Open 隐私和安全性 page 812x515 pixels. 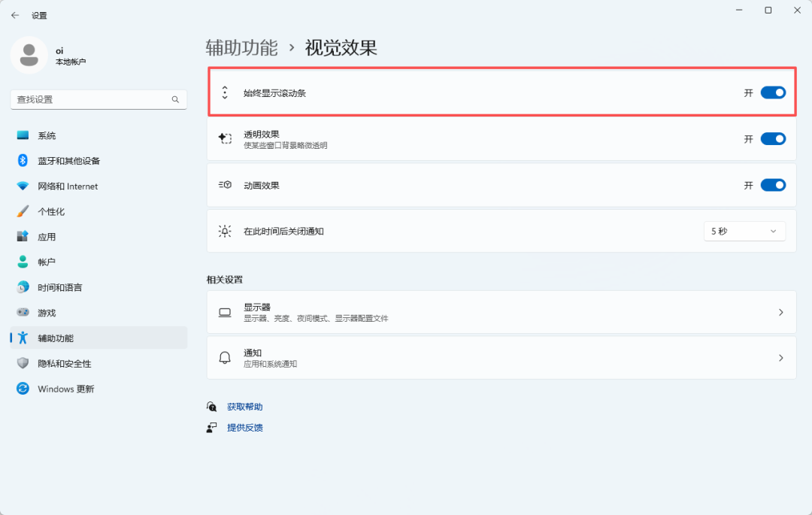98,363
